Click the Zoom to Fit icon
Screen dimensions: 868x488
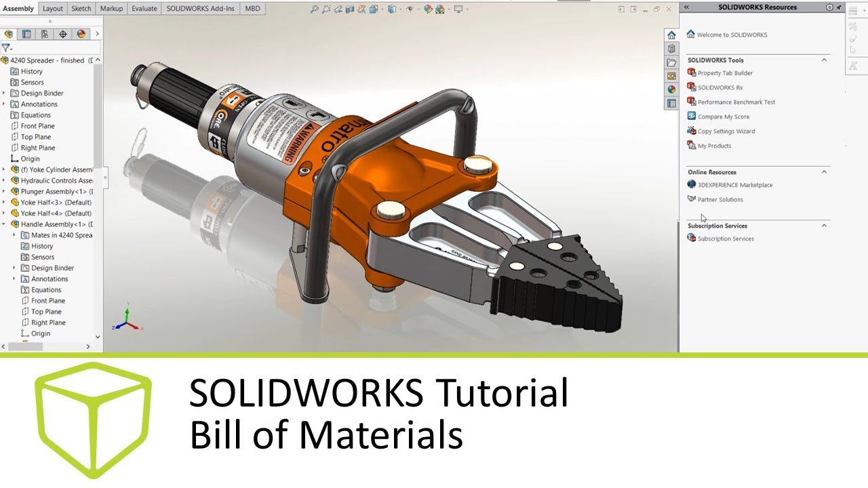[315, 9]
